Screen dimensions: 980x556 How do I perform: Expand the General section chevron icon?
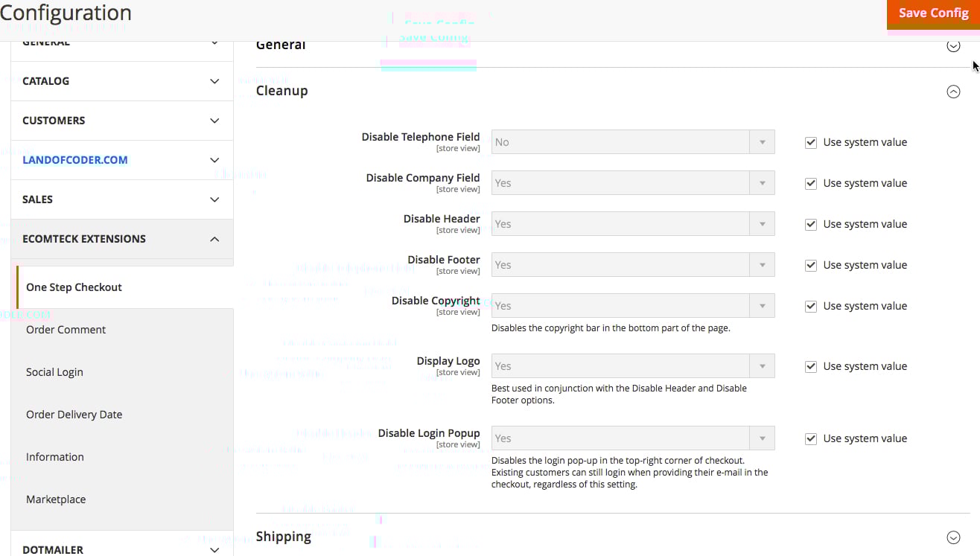(x=953, y=46)
